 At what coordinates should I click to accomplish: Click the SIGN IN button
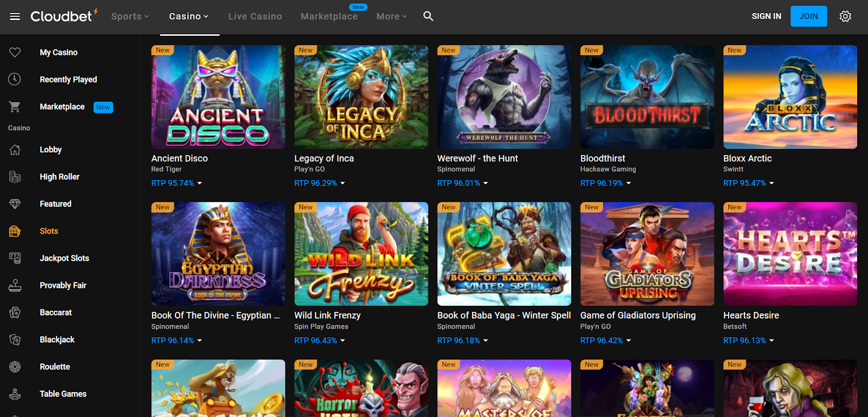click(767, 16)
